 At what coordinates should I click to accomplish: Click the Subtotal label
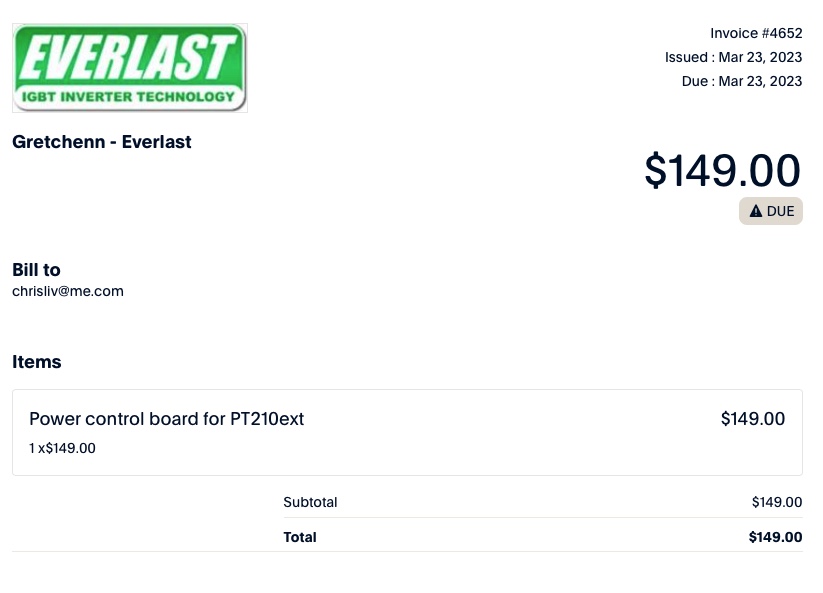310,502
